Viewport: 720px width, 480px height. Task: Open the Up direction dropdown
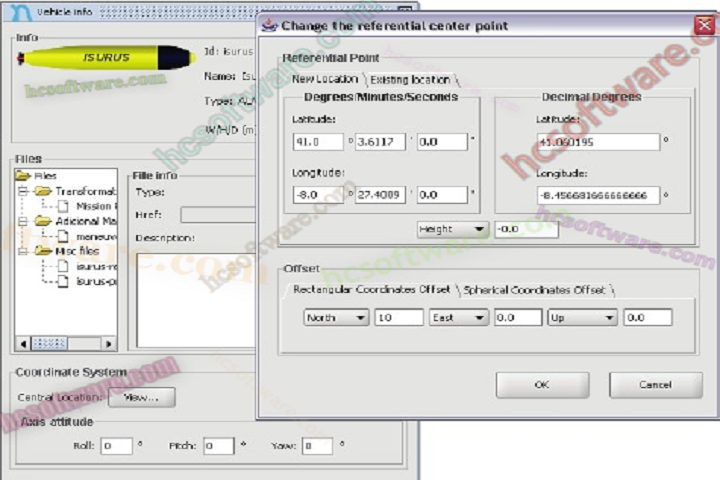pyautogui.click(x=582, y=317)
